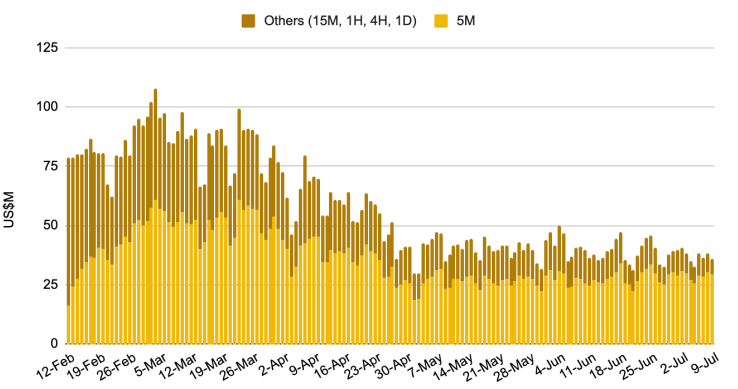Click the 12-Feb date label
The height and width of the screenshot is (389, 738).
tap(56, 366)
